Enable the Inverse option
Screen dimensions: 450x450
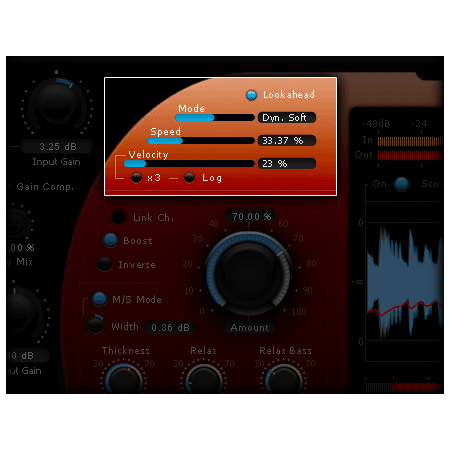point(104,264)
